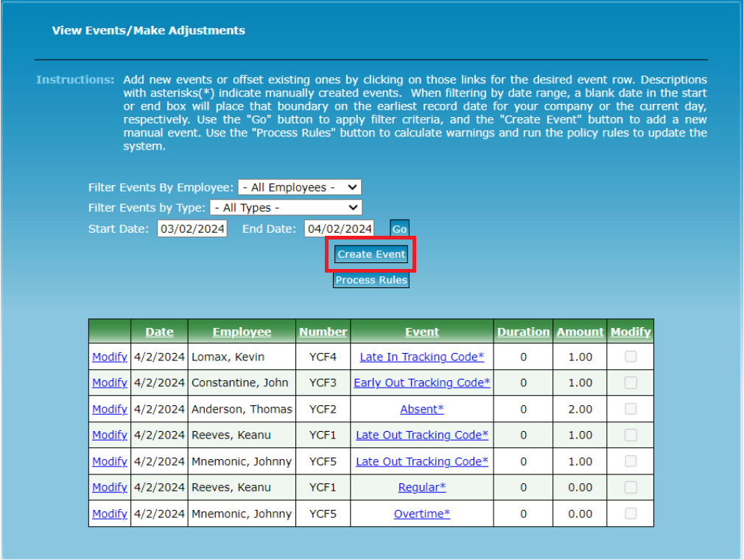Viewport: 744px width, 560px height.
Task: Apply filters with the Go button
Action: point(399,228)
